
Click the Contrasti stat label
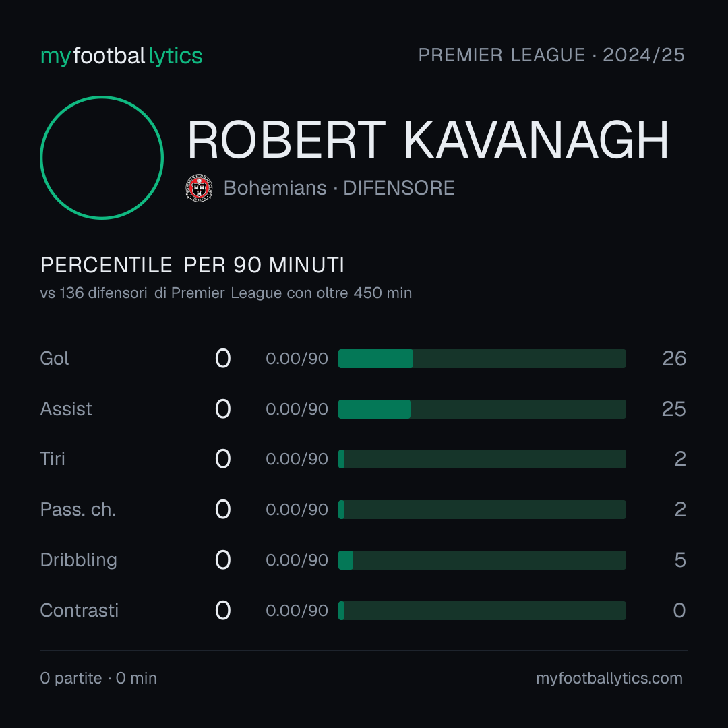(80, 611)
